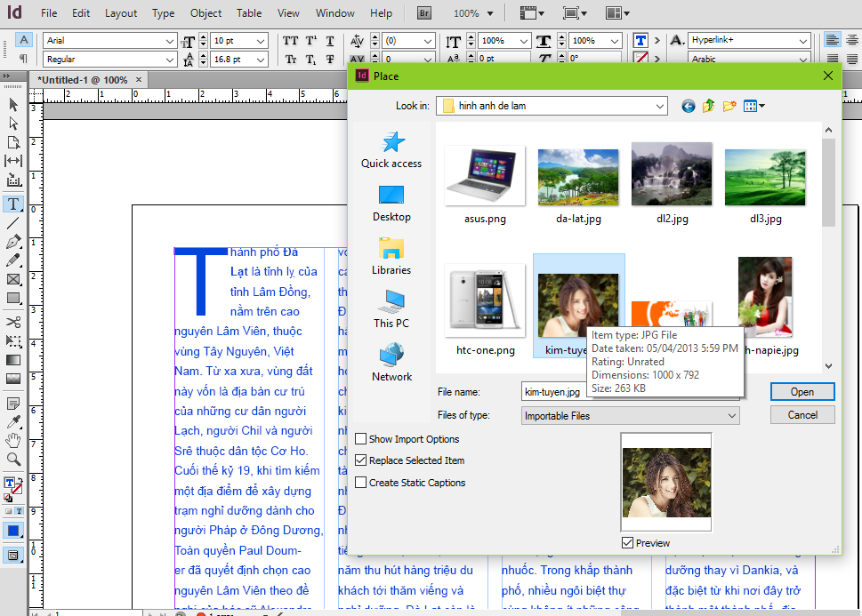Image resolution: width=862 pixels, height=616 pixels.
Task: Toggle character formatting controls A button
Action: (23, 40)
